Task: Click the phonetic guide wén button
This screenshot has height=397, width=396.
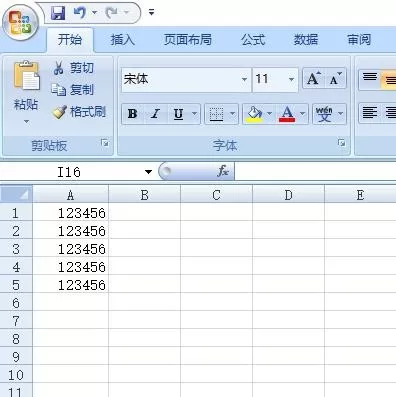Action: pos(324,114)
